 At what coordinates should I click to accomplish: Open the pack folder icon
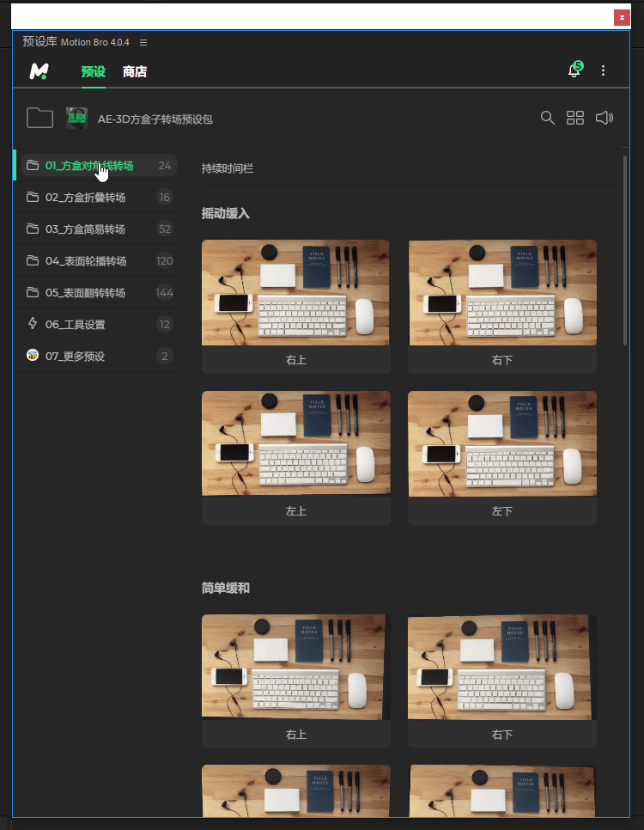pos(39,118)
